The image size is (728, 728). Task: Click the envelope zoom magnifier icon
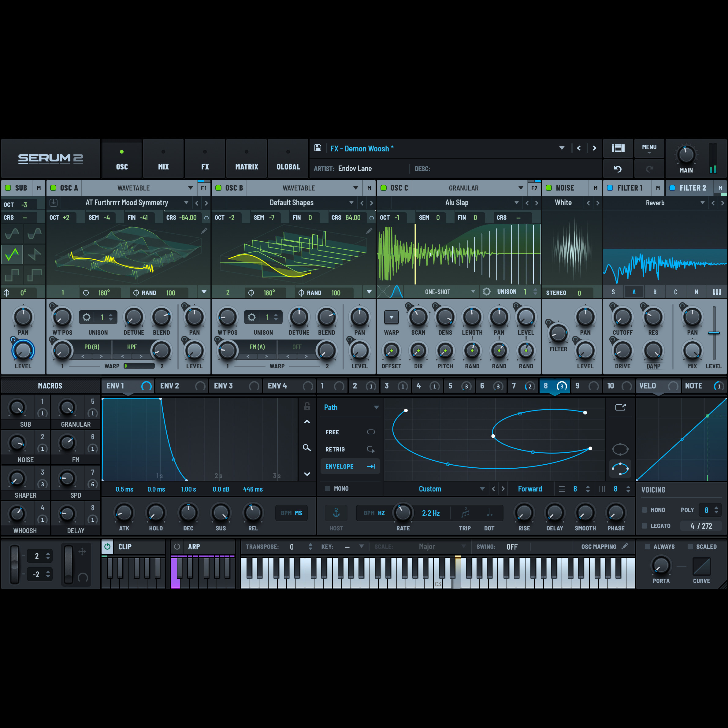(307, 447)
